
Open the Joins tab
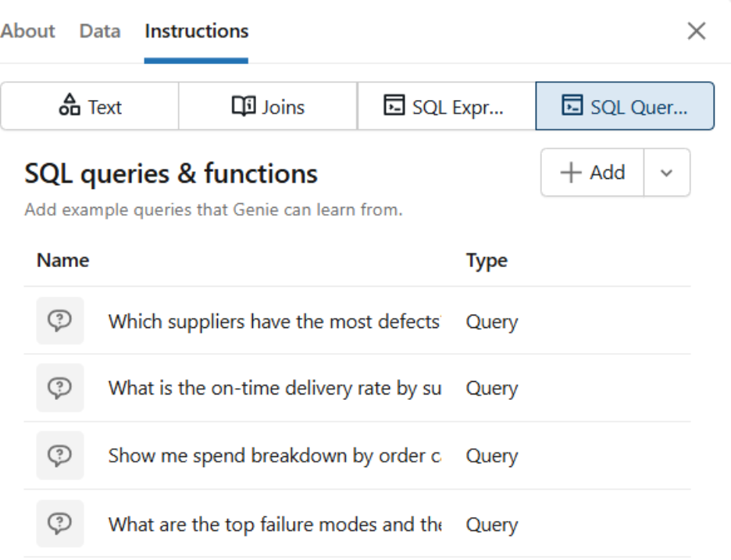tap(267, 105)
